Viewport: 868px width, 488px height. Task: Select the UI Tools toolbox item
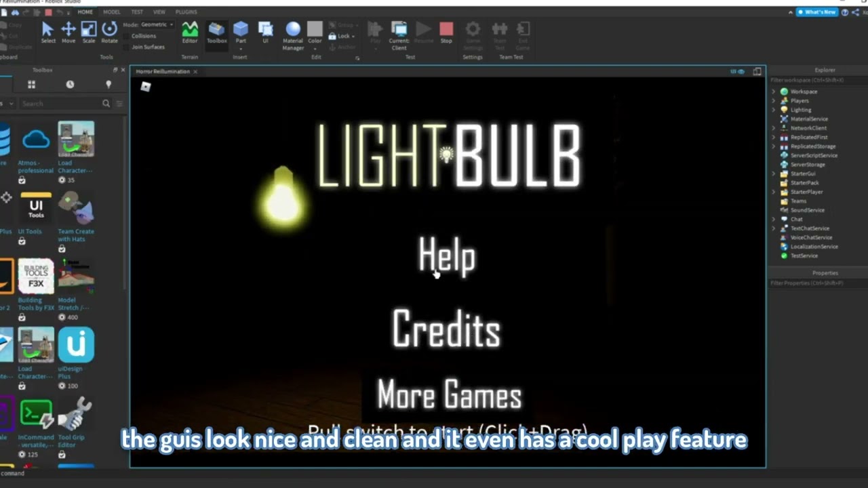click(x=36, y=218)
